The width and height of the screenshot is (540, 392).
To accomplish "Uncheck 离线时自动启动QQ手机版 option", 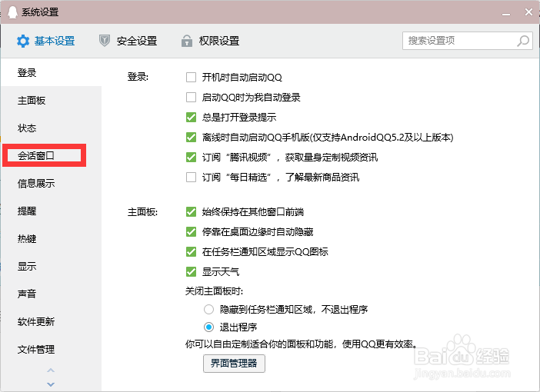I will [x=191, y=137].
